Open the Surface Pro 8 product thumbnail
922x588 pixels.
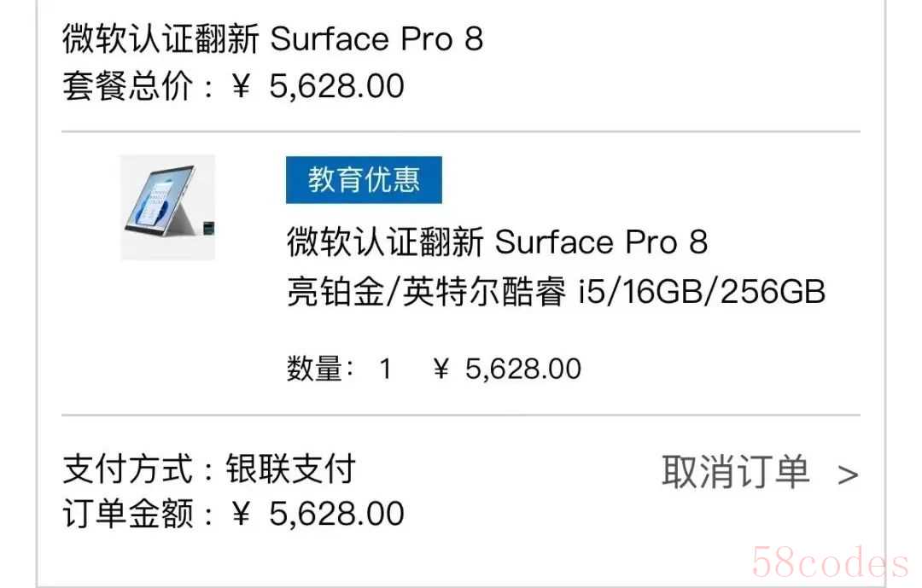(167, 207)
